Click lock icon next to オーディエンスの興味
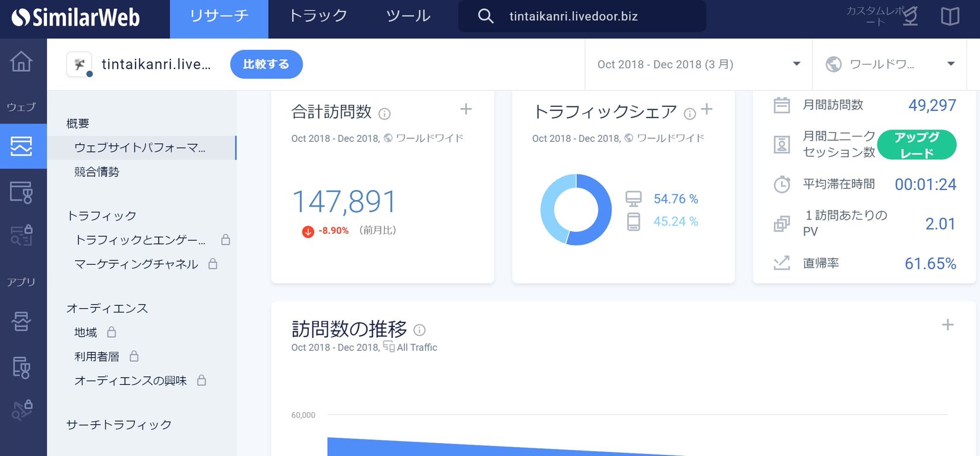980x456 pixels. 202,380
